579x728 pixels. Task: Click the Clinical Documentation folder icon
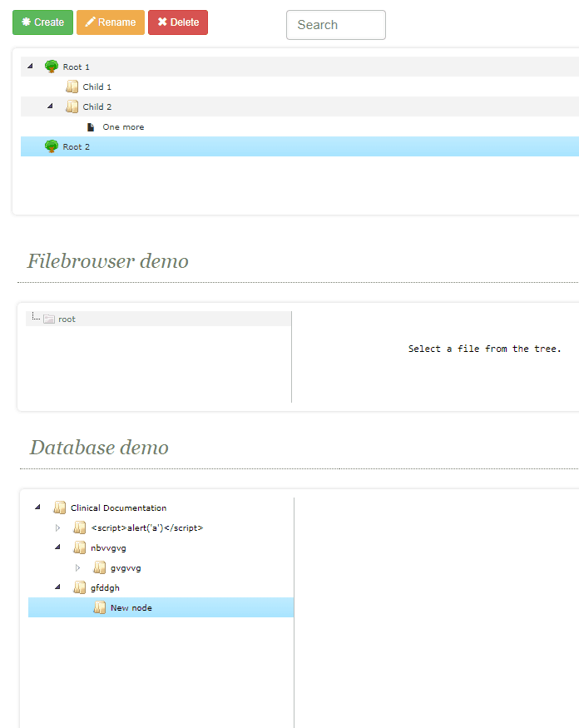(59, 508)
